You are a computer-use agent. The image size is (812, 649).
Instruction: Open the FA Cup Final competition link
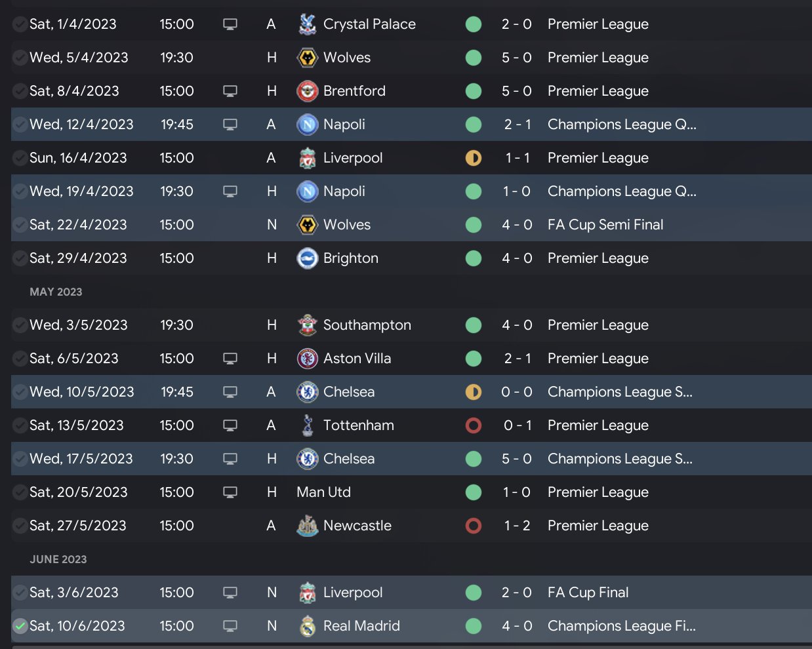point(588,593)
